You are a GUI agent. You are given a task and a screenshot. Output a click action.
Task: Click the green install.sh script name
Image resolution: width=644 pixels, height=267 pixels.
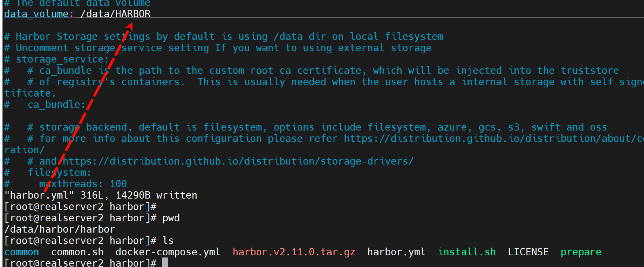pos(467,252)
